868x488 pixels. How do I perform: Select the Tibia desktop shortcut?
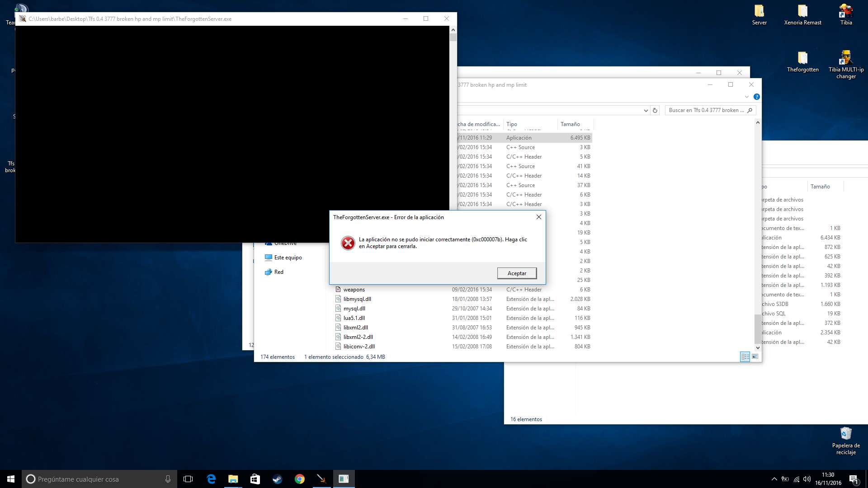[846, 14]
